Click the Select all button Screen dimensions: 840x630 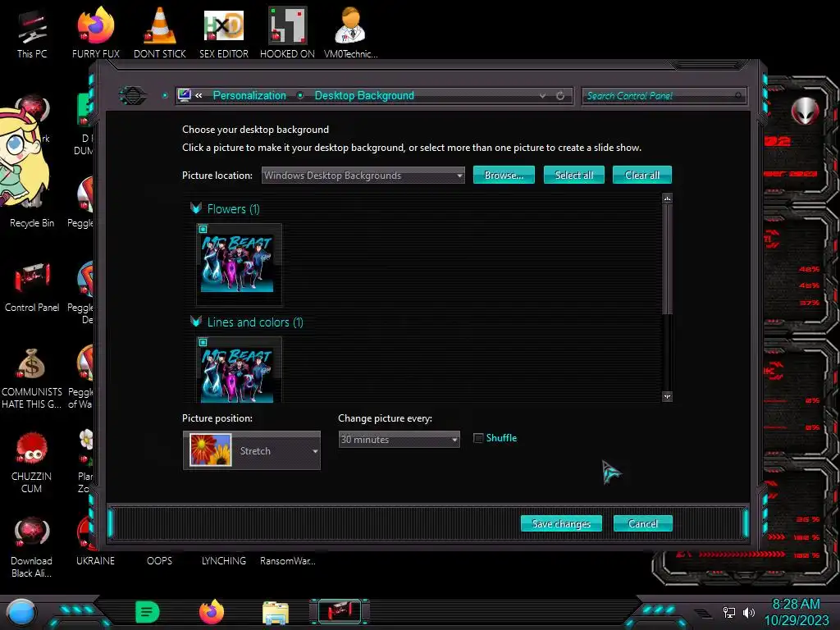[x=573, y=176]
